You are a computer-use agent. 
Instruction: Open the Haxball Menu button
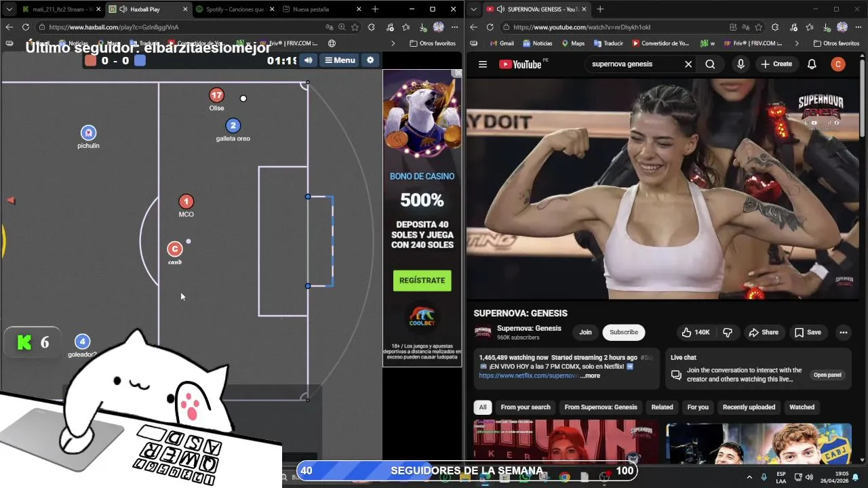tap(340, 60)
